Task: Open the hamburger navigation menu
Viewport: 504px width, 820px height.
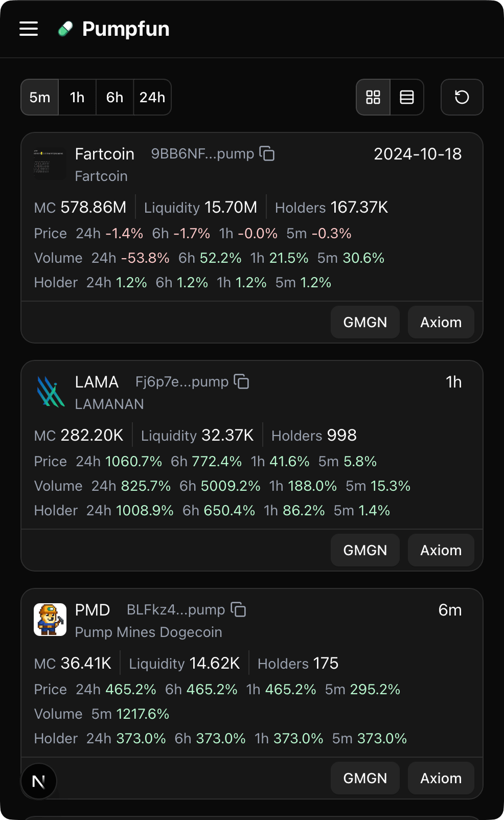Action: (29, 29)
